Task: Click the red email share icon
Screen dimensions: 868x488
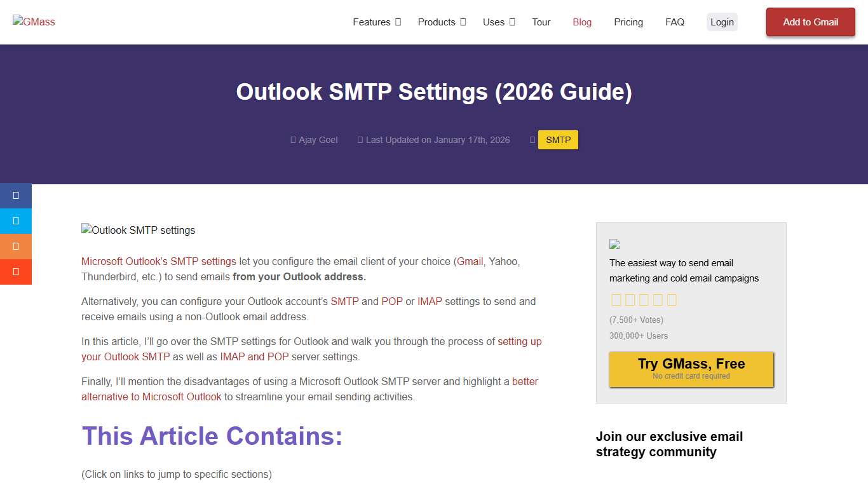Action: (15, 272)
